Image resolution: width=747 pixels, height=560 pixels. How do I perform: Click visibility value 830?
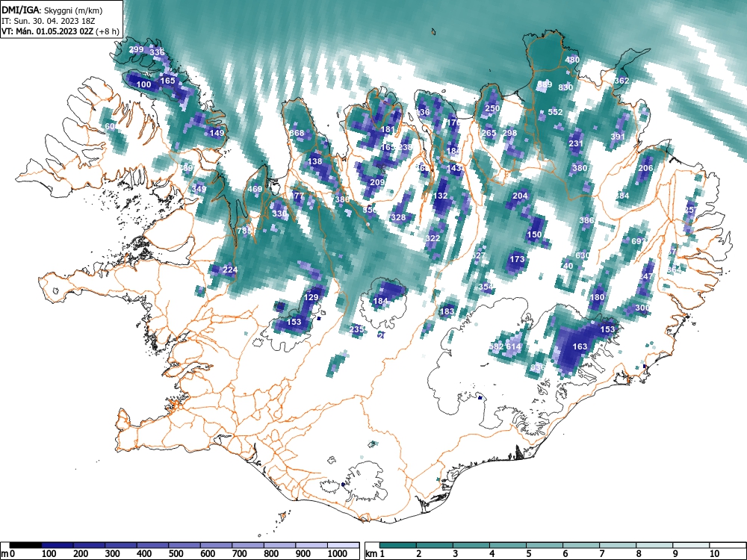pos(565,87)
